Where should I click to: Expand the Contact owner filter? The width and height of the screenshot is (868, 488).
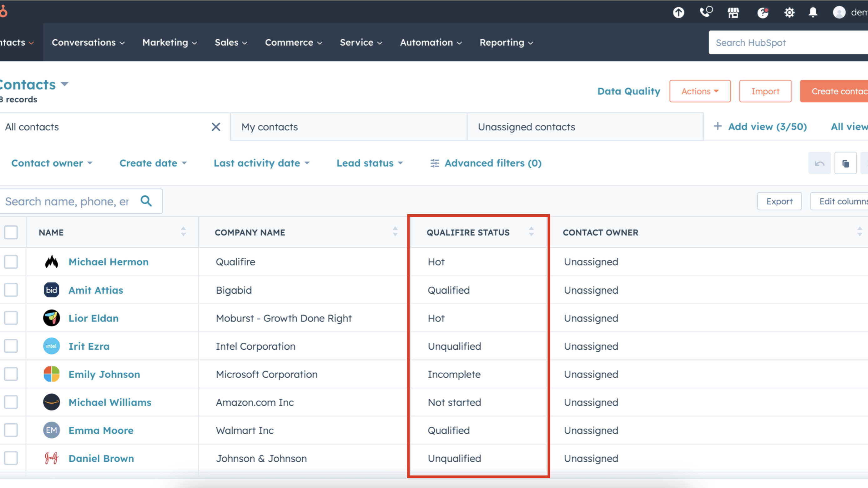(52, 163)
